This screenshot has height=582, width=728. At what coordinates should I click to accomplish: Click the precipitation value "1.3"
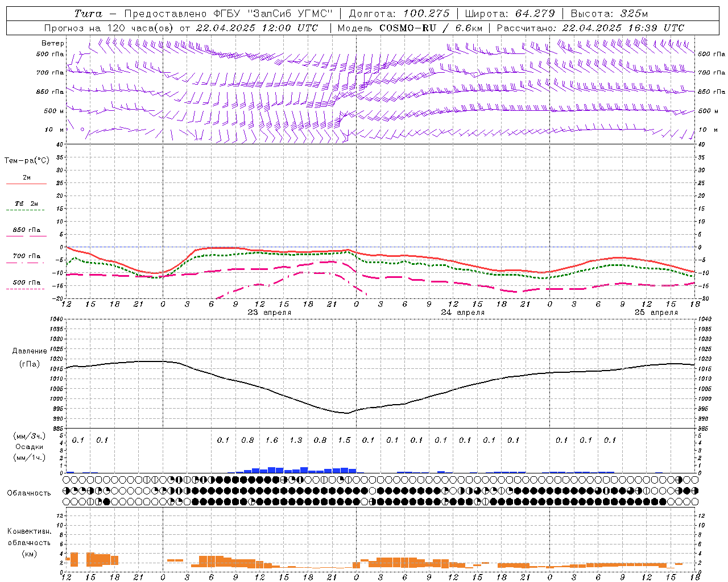[x=296, y=440]
